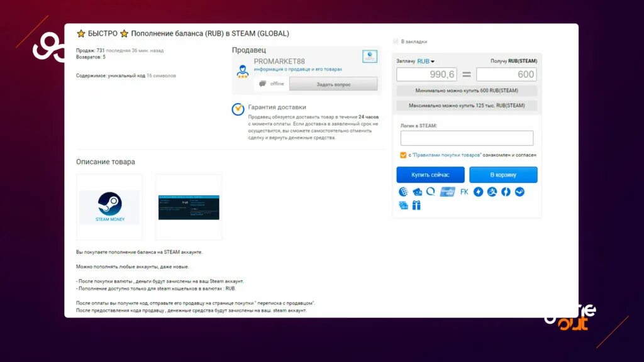
Task: Open 'Правилами покупки товаров' link
Action: [447, 155]
